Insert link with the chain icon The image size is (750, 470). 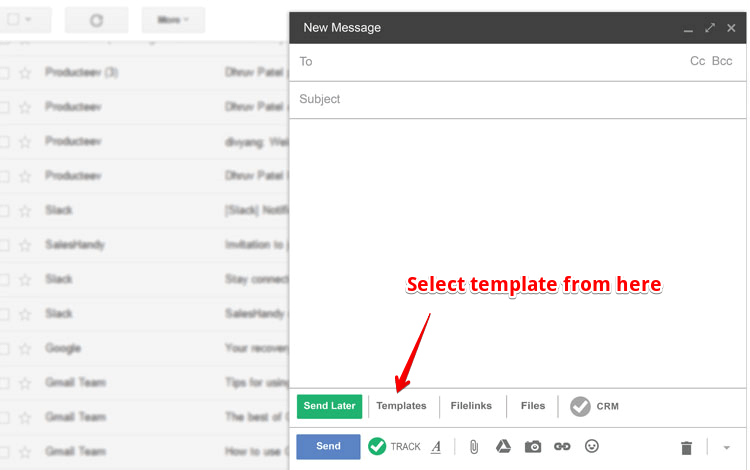(562, 447)
